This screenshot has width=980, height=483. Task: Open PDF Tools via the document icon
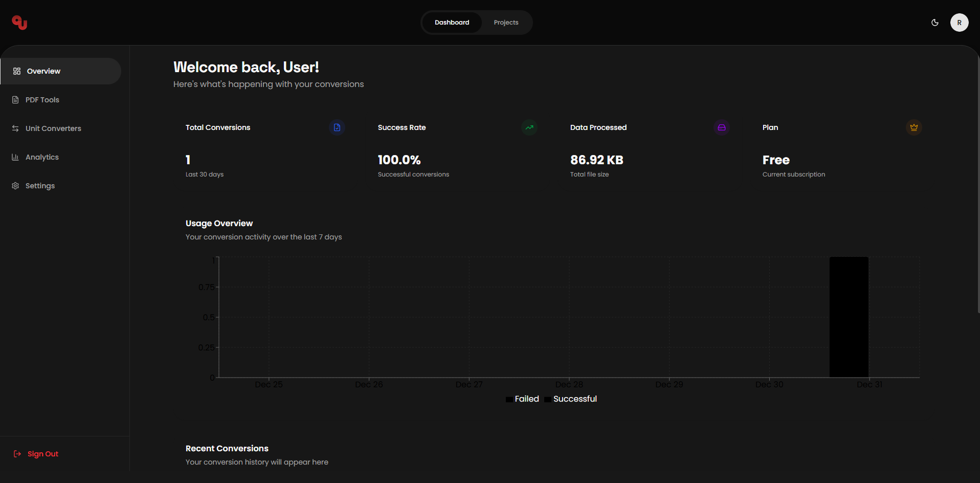[x=15, y=99]
